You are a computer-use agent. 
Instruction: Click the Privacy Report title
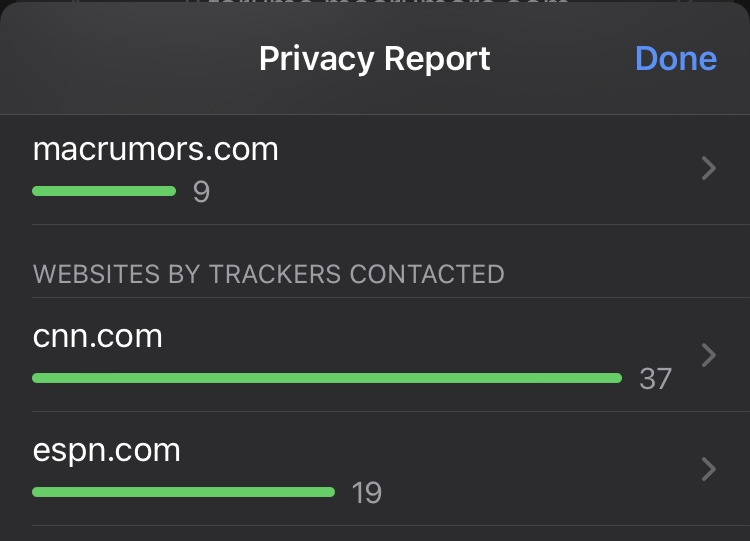tap(374, 59)
